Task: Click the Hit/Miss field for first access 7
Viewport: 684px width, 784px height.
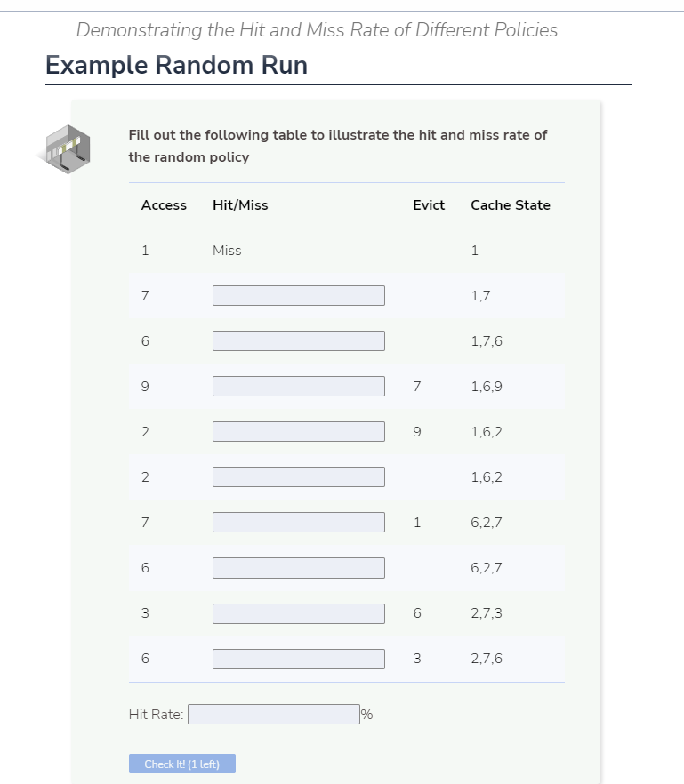Action: [298, 294]
